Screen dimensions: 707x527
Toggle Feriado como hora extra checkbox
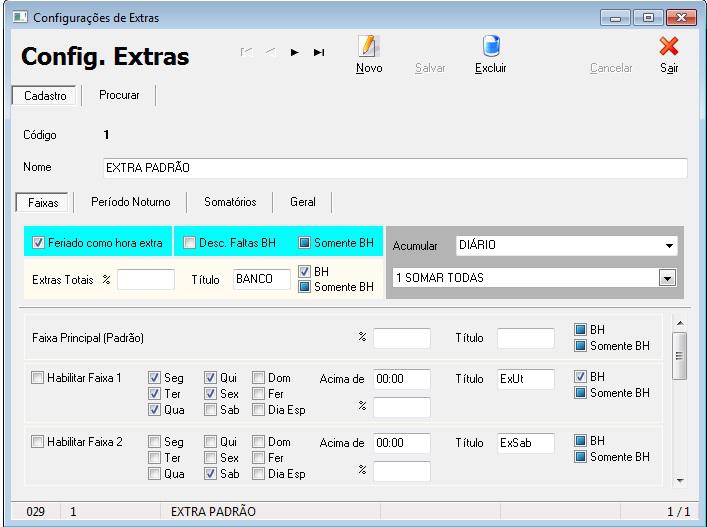pyautogui.click(x=39, y=242)
